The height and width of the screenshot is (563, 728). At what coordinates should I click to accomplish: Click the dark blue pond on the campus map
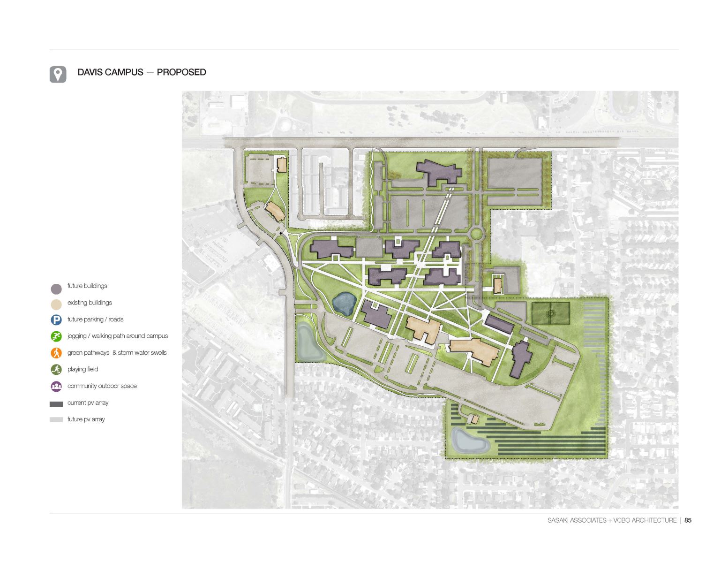point(344,303)
